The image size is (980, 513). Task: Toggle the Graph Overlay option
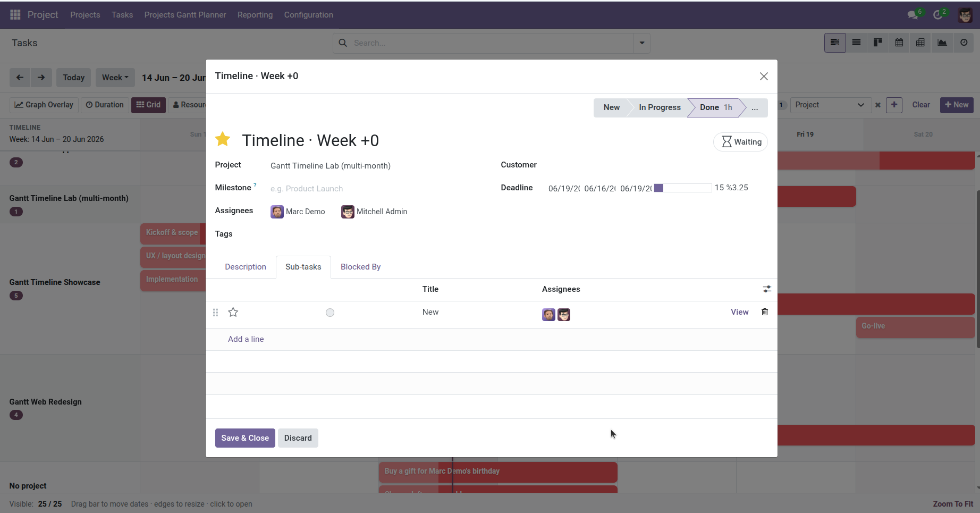[44, 105]
